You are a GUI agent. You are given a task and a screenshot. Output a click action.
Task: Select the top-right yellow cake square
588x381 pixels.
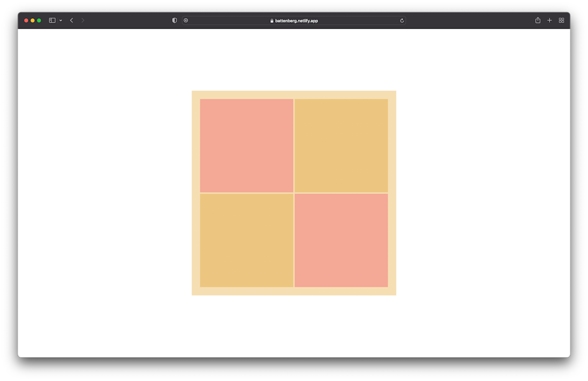pyautogui.click(x=341, y=144)
